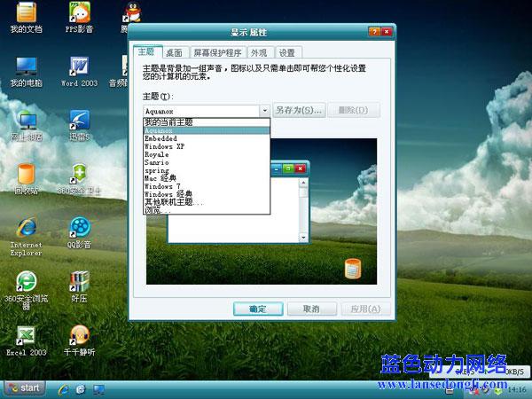Screen dimensions: 532x399
Task: Choose the spring theme
Action: coord(207,170)
